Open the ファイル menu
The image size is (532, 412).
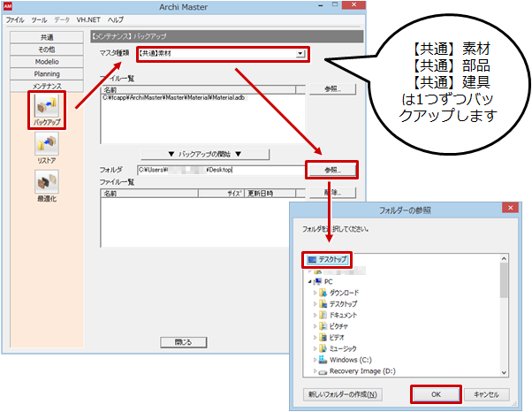[15, 19]
